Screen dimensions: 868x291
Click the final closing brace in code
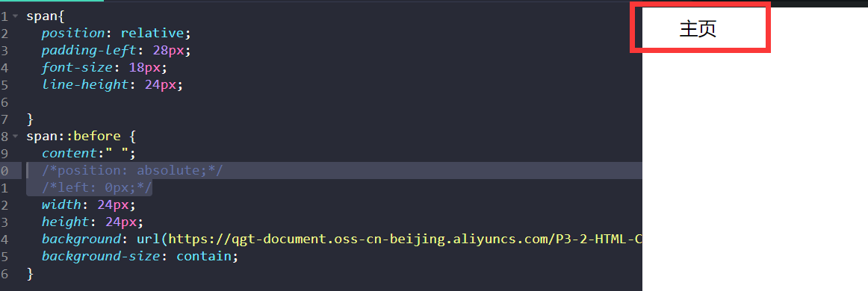30,273
